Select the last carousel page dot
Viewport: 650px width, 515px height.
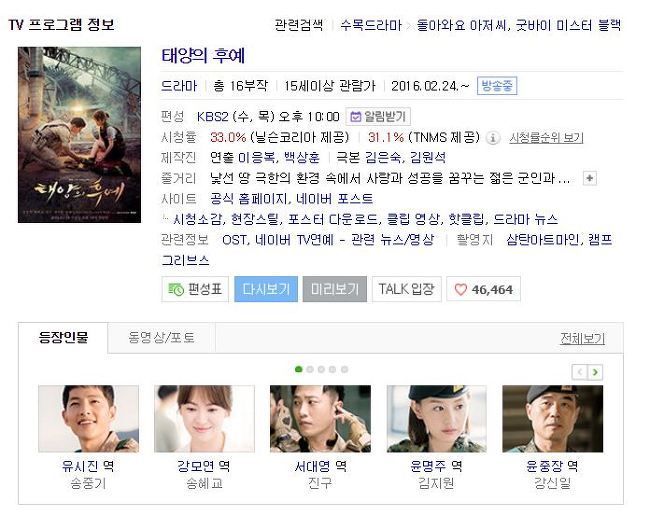[344, 369]
